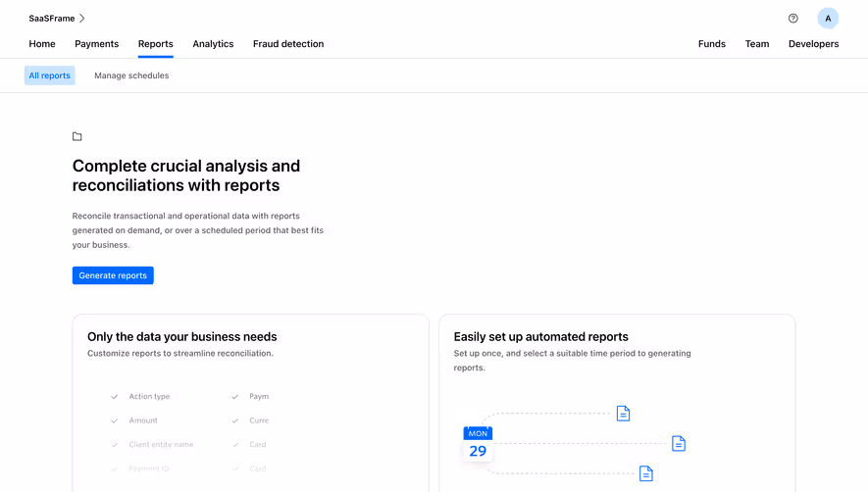868x492 pixels.
Task: Click 'Customize reports to streamline reconciliation.' text
Action: pyautogui.click(x=179, y=353)
